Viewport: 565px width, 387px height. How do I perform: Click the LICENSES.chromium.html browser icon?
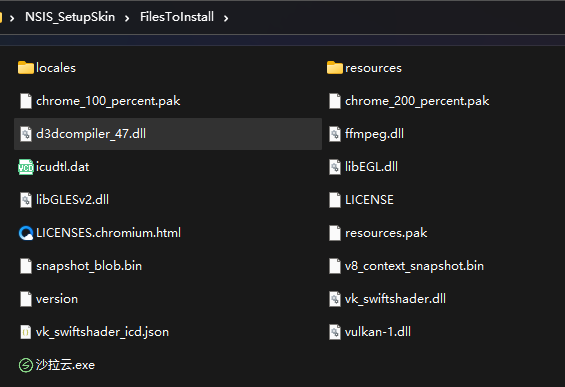point(26,233)
